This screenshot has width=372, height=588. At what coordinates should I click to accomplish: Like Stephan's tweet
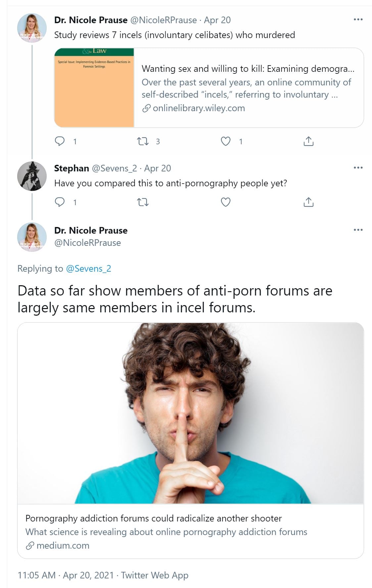pyautogui.click(x=225, y=202)
